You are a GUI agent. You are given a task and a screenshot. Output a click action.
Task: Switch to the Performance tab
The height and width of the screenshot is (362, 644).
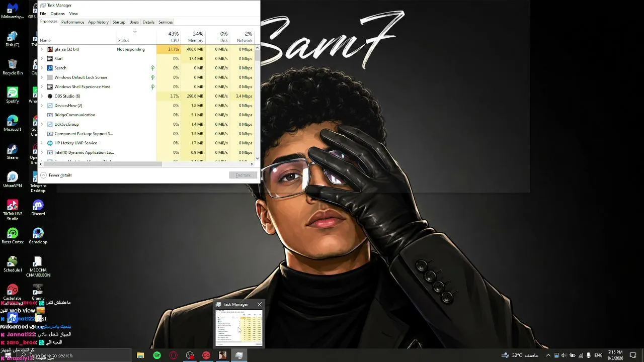point(72,22)
